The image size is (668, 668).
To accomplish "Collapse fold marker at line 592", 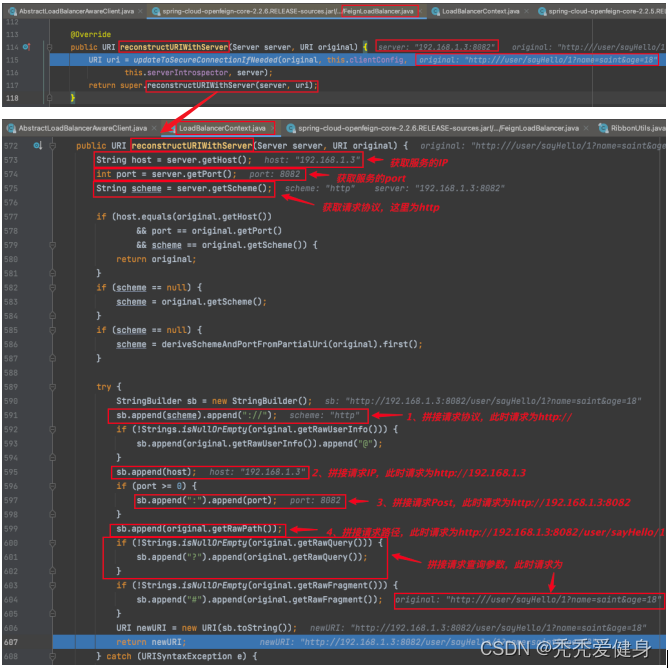I will tap(52, 429).
